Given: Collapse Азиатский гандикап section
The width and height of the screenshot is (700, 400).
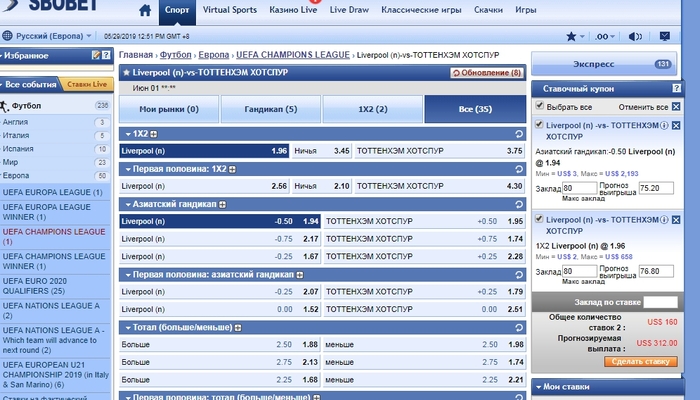Looking at the screenshot, I should tap(128, 204).
